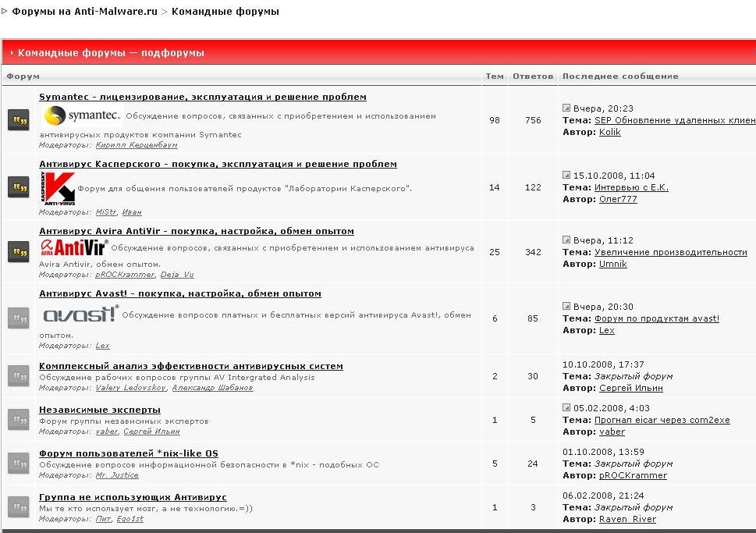
Task: Open topic Увеличение производительности
Action: pos(671,252)
